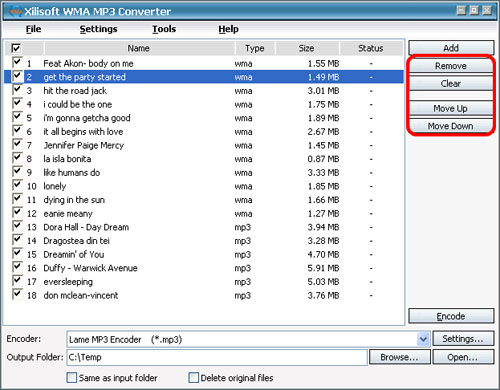Click the size value '3.33 MB'
The width and height of the screenshot is (500, 390).
click(x=323, y=173)
